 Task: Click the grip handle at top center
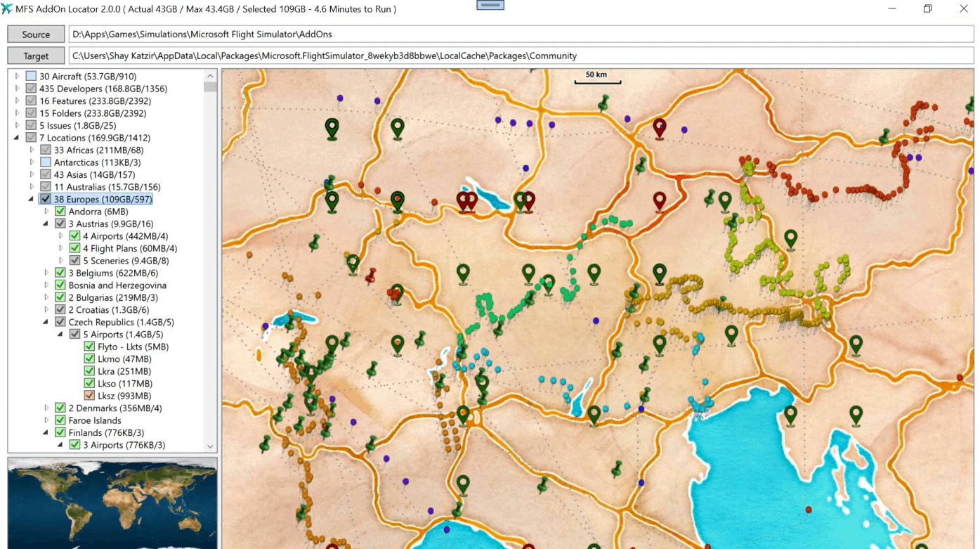490,5
